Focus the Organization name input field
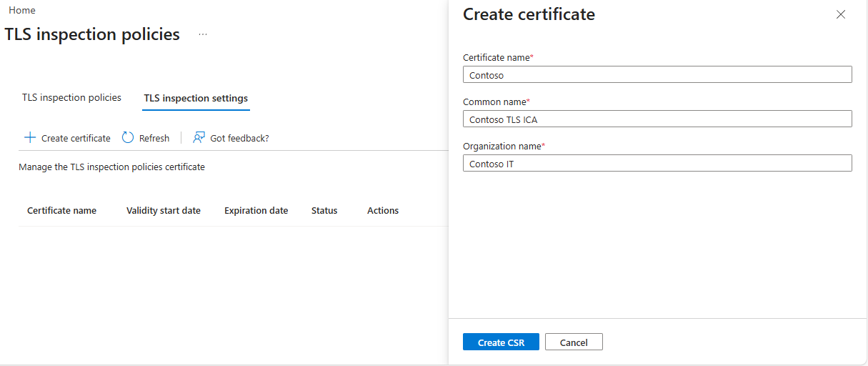 (x=657, y=163)
